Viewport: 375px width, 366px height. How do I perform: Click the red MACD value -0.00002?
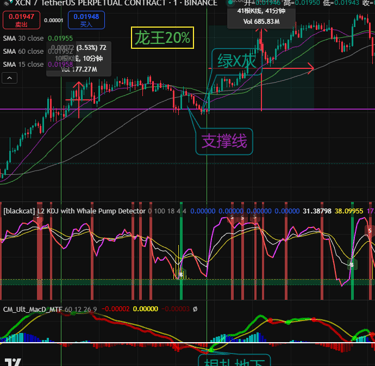click(115, 309)
